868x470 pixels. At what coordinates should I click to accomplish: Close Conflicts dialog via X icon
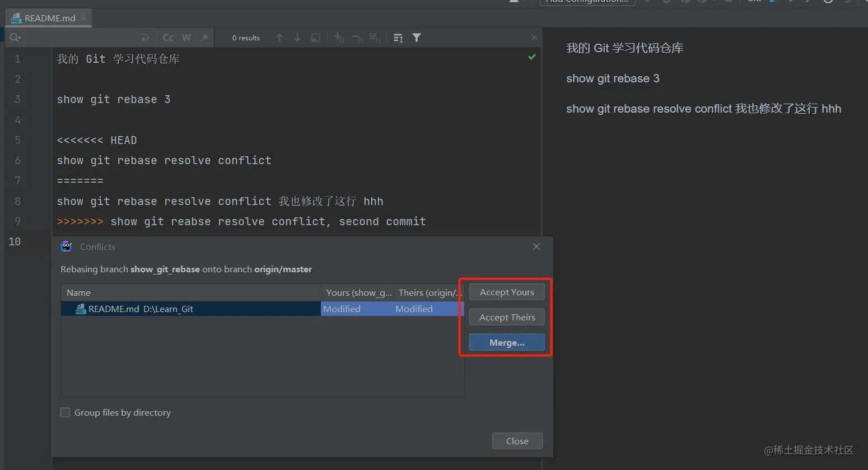coord(536,246)
